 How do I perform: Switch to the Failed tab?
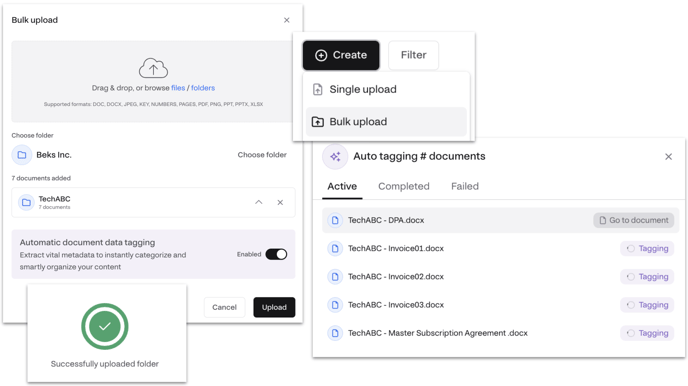465,186
